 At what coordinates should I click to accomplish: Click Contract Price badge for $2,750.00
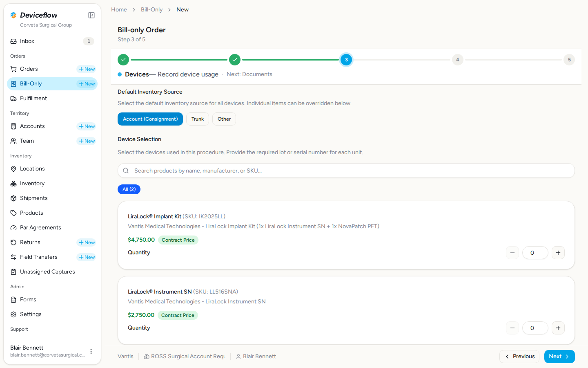click(x=178, y=315)
